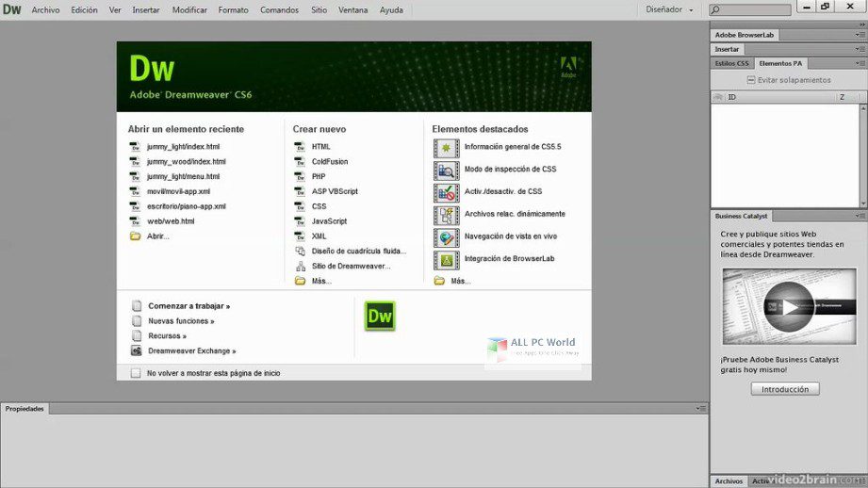Click the search magnifier icon in top bar
Viewport: 868px width, 488px height.
(x=715, y=9)
